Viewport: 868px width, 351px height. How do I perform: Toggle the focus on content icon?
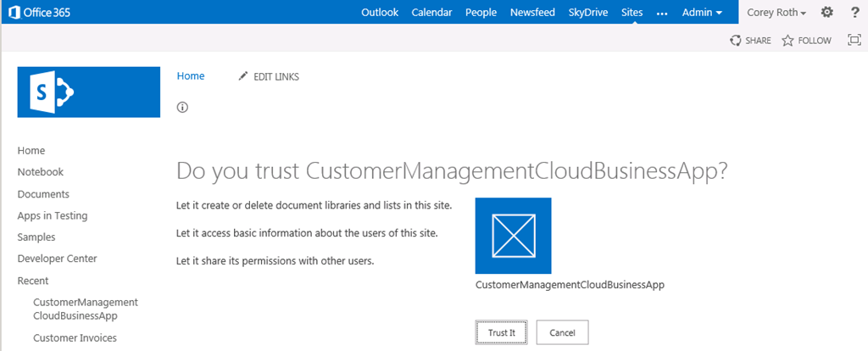(854, 40)
